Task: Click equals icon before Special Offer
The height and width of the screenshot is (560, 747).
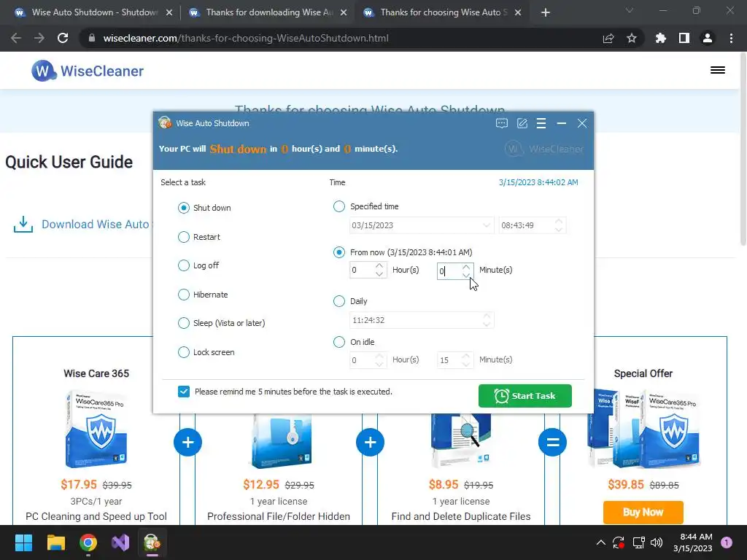Action: (553, 443)
